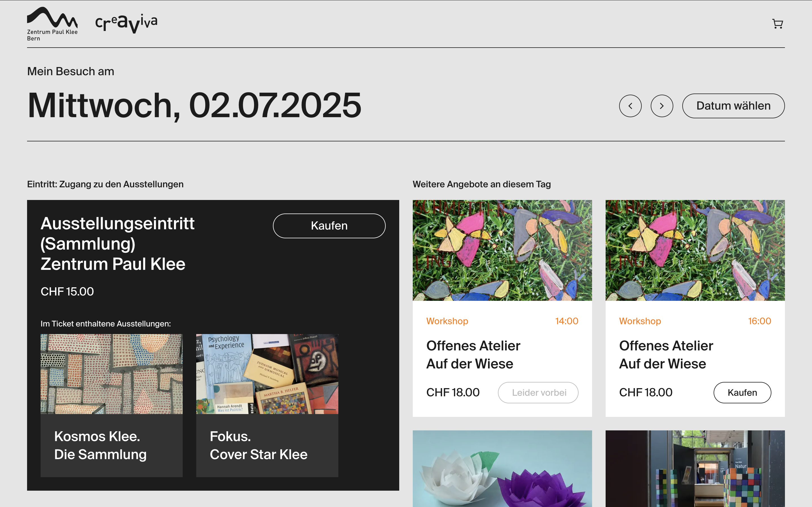
Task: Open Fokus Cover Star Klee image
Action: pyautogui.click(x=267, y=373)
